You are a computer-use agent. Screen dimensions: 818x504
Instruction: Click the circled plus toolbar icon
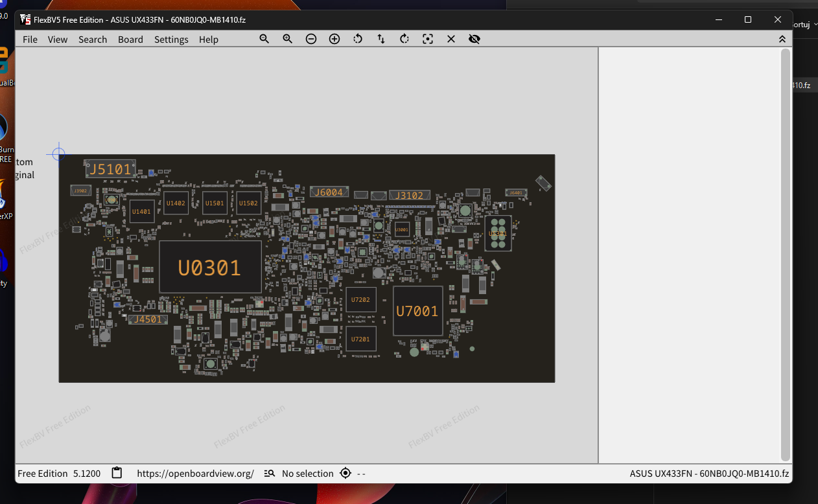point(334,39)
